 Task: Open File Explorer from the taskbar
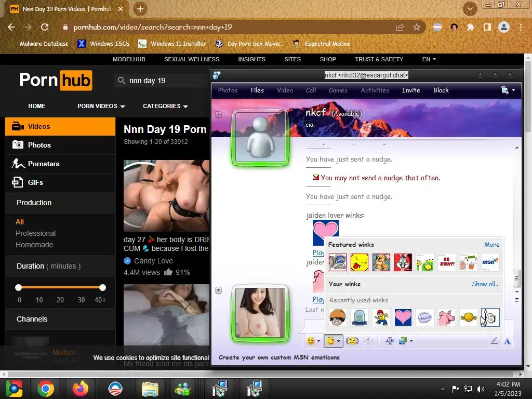(150, 389)
